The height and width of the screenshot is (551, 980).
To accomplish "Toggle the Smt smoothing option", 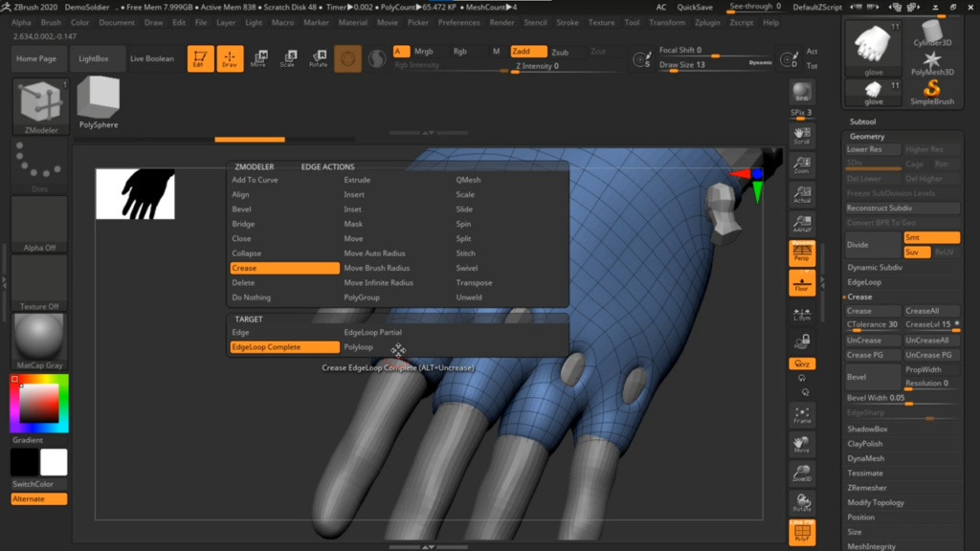I will (931, 237).
